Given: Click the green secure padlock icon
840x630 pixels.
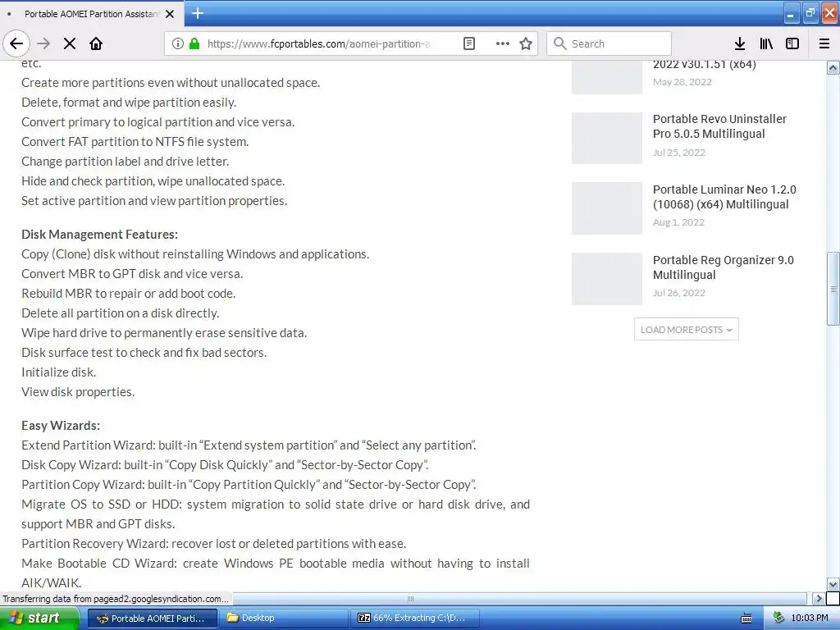Looking at the screenshot, I should (x=194, y=43).
